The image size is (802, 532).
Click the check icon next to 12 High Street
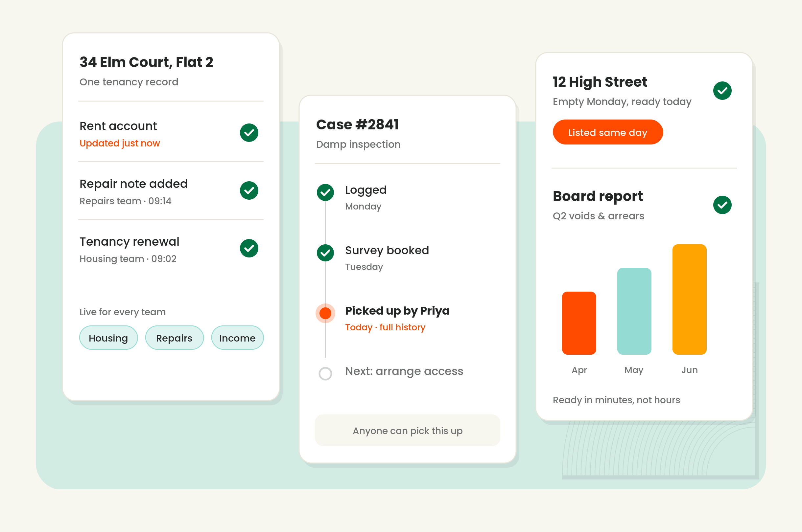click(722, 91)
